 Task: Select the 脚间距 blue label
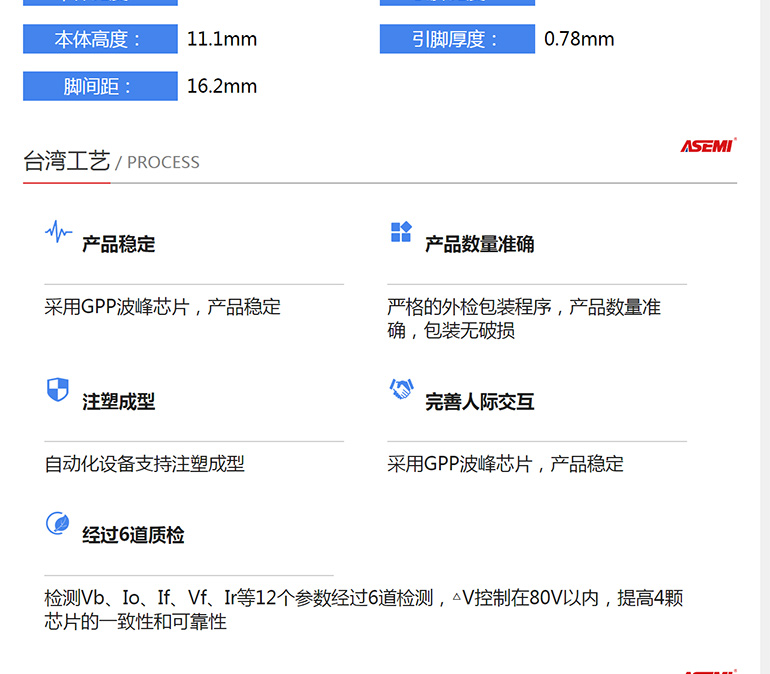click(100, 87)
